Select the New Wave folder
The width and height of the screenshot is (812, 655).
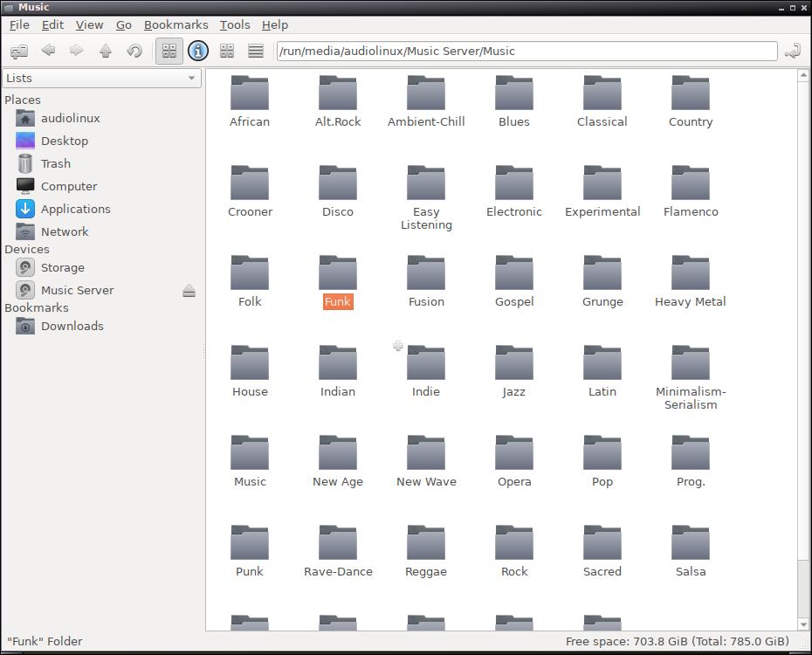point(426,462)
